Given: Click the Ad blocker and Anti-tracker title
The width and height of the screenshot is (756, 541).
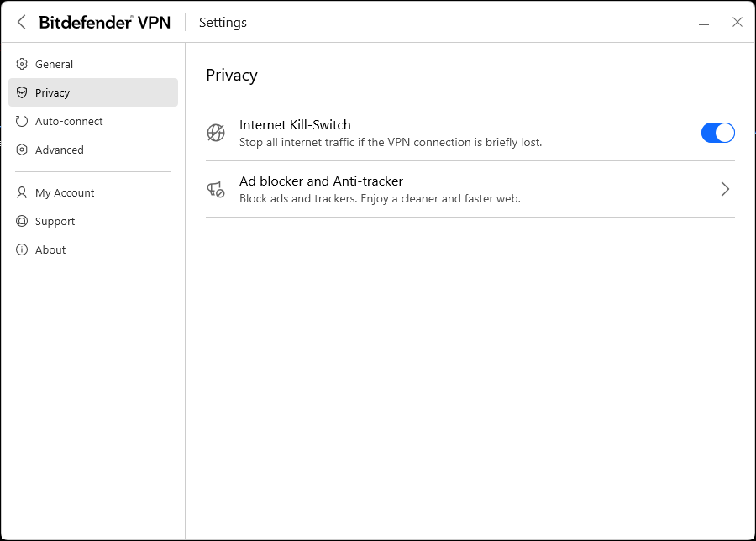Looking at the screenshot, I should [321, 181].
